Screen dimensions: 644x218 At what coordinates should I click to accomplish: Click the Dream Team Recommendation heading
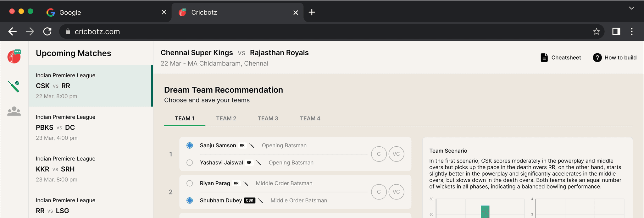pyautogui.click(x=224, y=90)
